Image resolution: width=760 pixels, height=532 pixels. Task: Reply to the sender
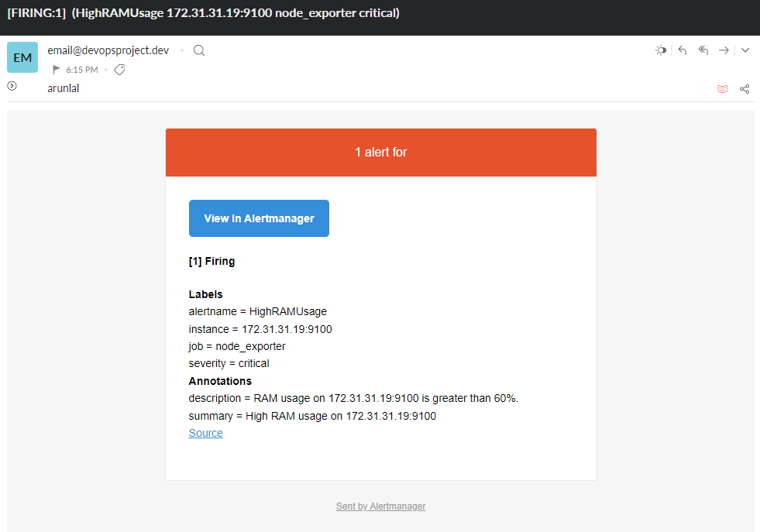click(682, 50)
